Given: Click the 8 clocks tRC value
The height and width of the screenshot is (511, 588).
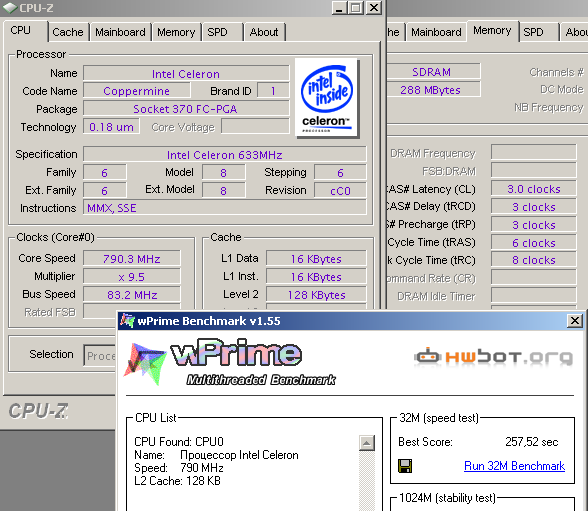Looking at the screenshot, I should [x=534, y=260].
